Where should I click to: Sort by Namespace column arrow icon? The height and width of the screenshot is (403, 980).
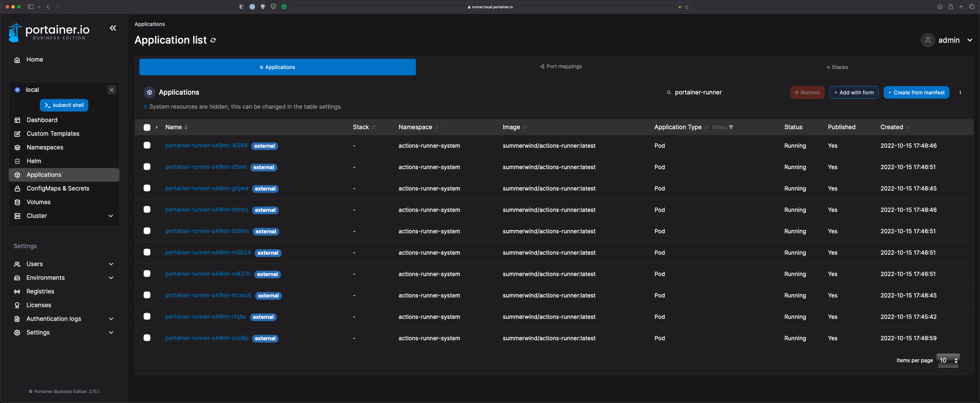[x=437, y=127]
